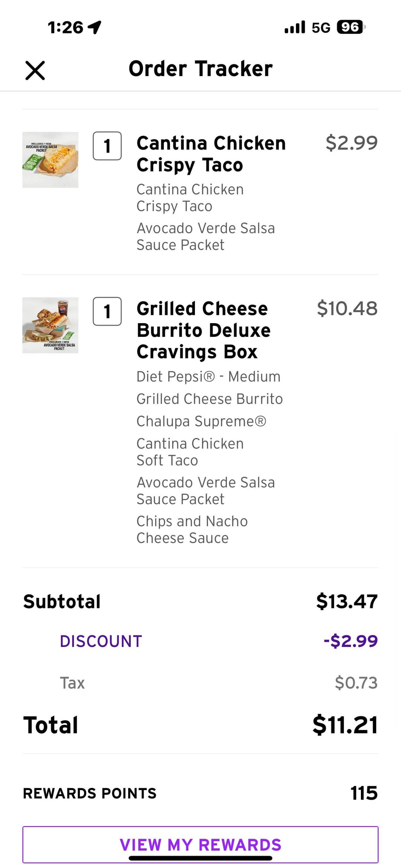The height and width of the screenshot is (868, 401).
Task: Close the Order Tracker screen
Action: point(35,70)
